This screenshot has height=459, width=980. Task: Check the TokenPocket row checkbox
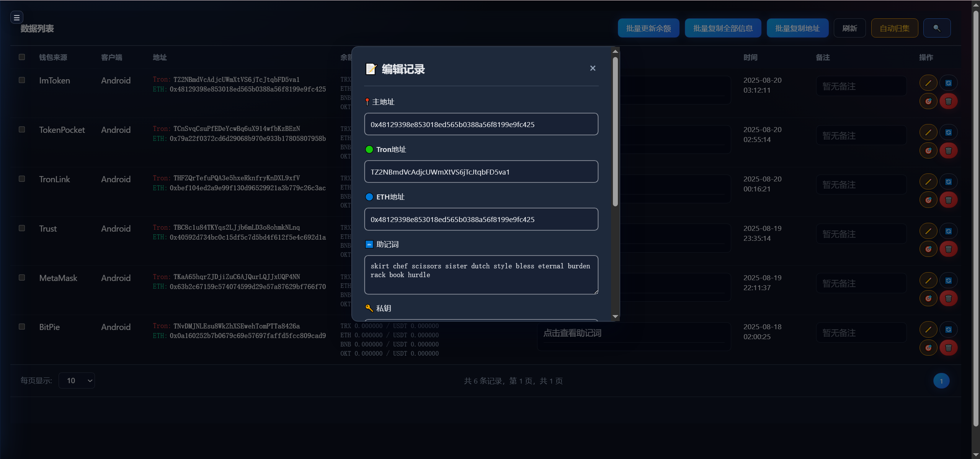coord(22,129)
